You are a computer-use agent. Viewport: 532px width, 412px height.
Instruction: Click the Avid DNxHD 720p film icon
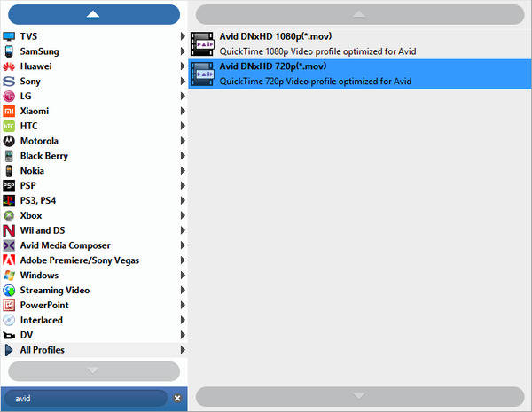pyautogui.click(x=202, y=74)
